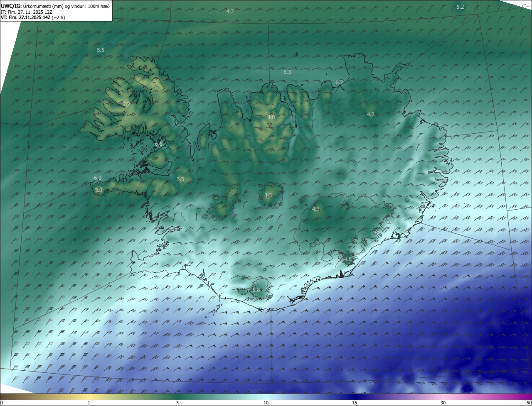Click the 2.7 value in the Westfjords
532x406 pixels.
point(126,104)
